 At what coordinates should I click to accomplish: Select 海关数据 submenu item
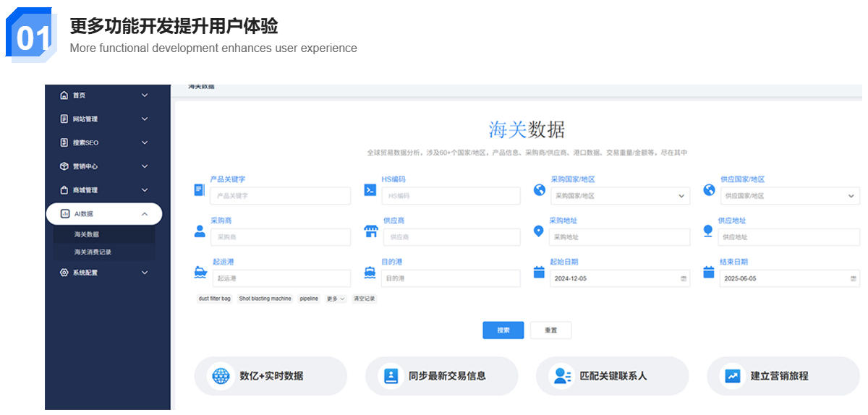[x=87, y=234]
